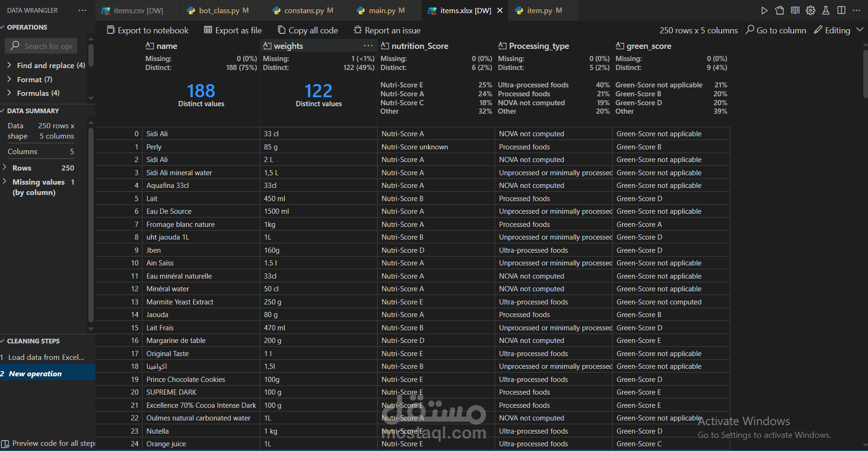This screenshot has height=451, width=868.
Task: Click the data summary panel scrollbar
Action: 91,225
